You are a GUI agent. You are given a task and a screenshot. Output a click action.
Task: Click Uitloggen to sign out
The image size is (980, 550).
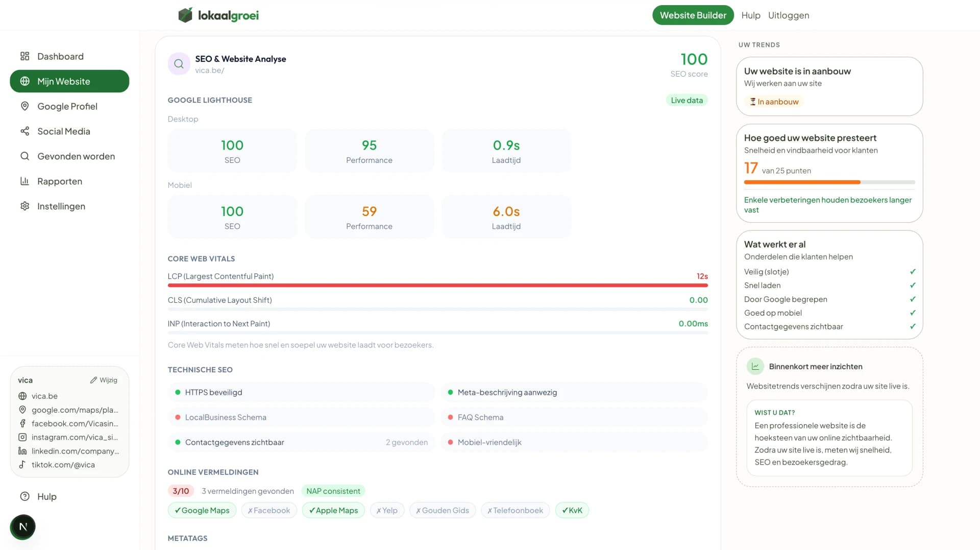tap(788, 15)
